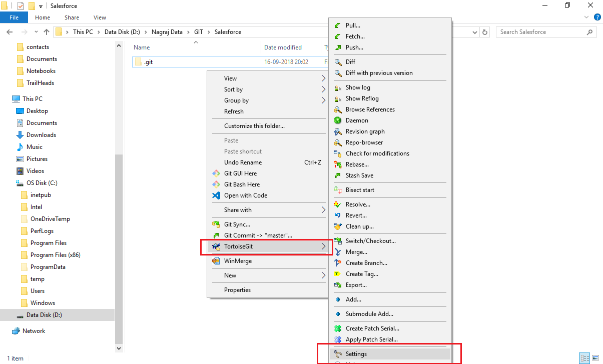The height and width of the screenshot is (364, 603).
Task: Click the Search Salesforce field
Action: click(546, 32)
